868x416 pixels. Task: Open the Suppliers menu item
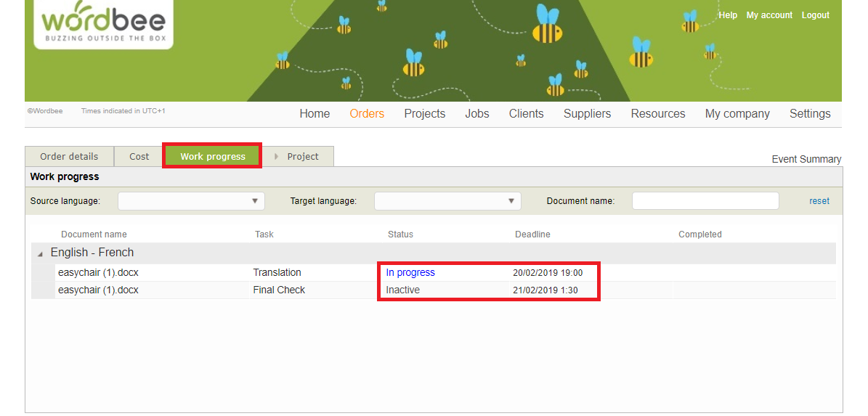coord(587,114)
